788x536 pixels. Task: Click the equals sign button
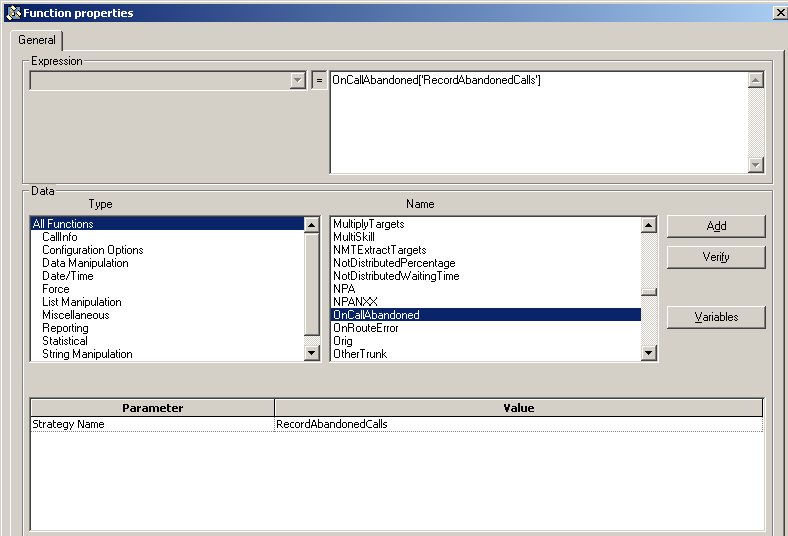click(319, 81)
